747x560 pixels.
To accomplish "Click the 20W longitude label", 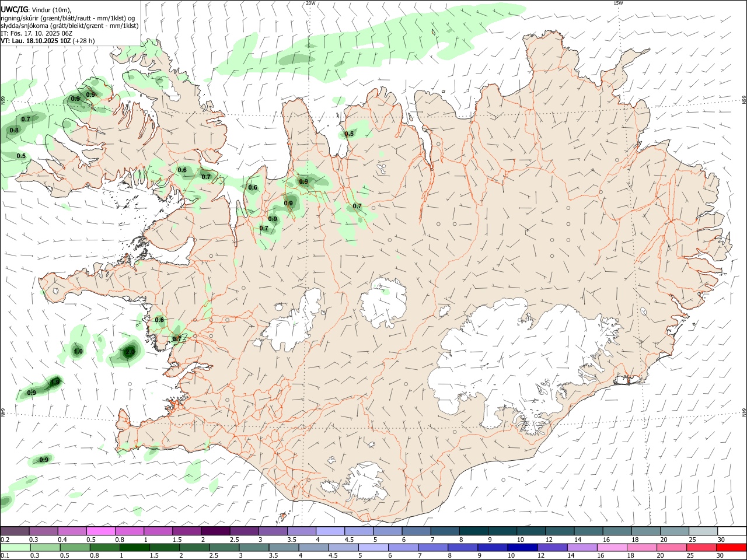I will click(x=311, y=3).
